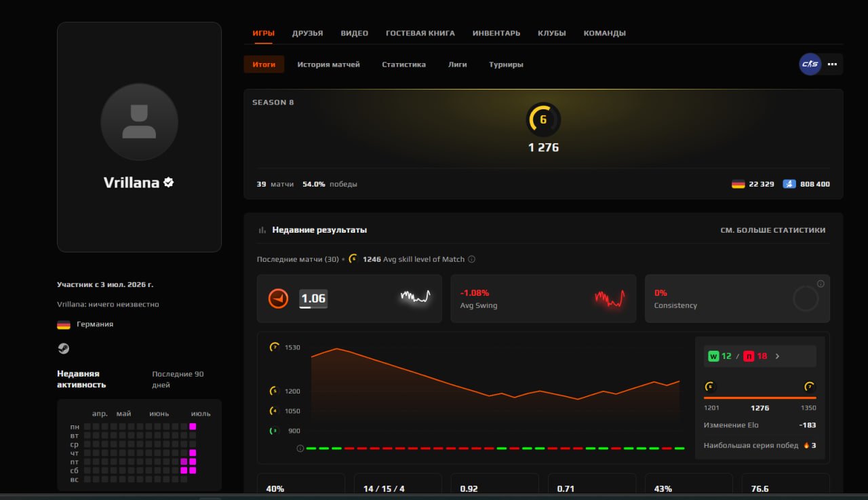This screenshot has height=500, width=868.
Task: Click СМ. БОЛЬШЕ СТАТИСТИКИ link
Action: (772, 230)
